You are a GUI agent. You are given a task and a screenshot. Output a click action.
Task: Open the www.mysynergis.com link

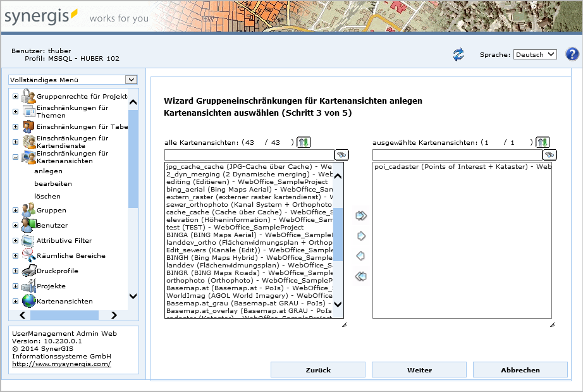point(61,364)
